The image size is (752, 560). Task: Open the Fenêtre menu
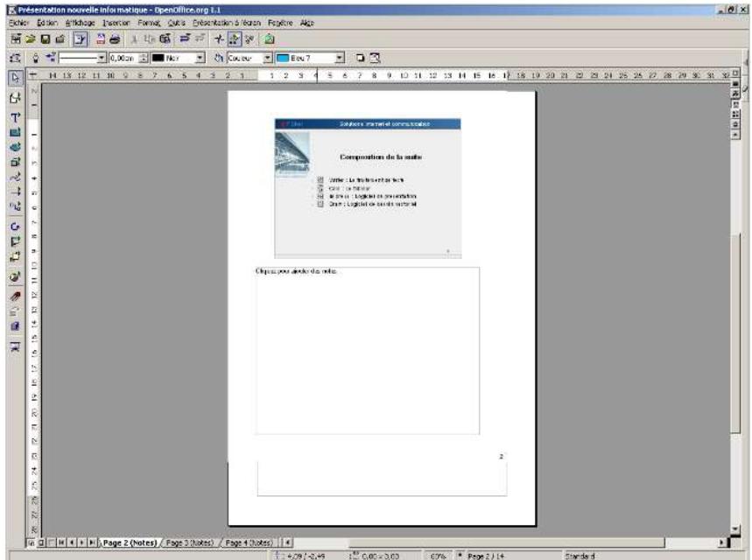tap(280, 23)
